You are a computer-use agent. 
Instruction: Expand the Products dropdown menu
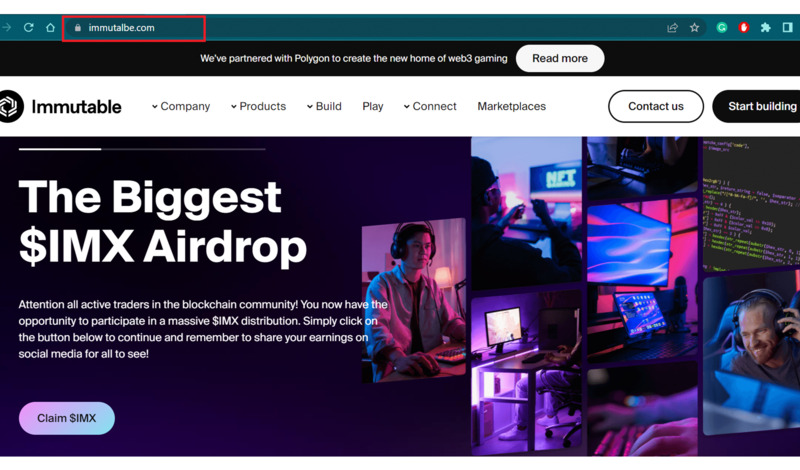click(258, 106)
